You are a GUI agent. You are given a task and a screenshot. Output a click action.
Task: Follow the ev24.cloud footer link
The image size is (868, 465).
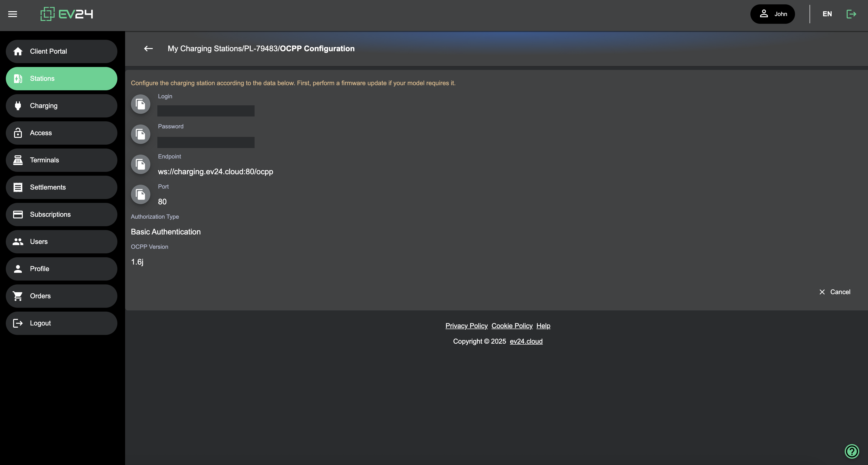(526, 341)
